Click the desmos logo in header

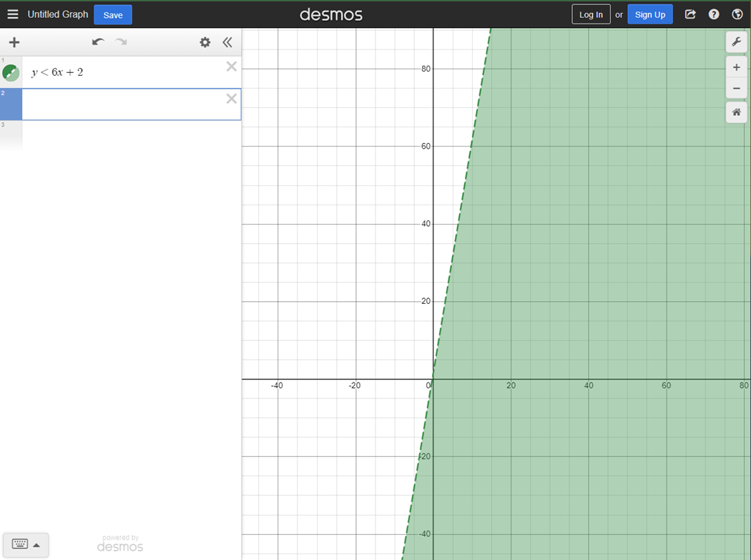click(331, 15)
